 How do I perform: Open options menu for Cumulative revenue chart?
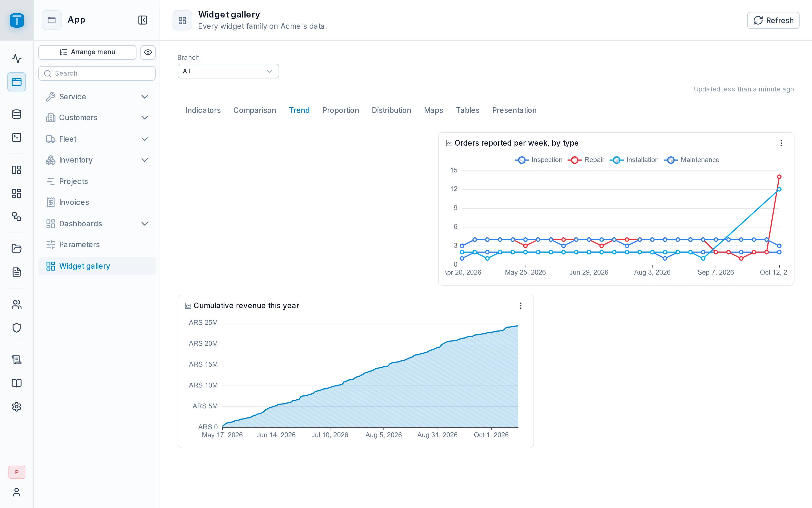[x=520, y=306]
